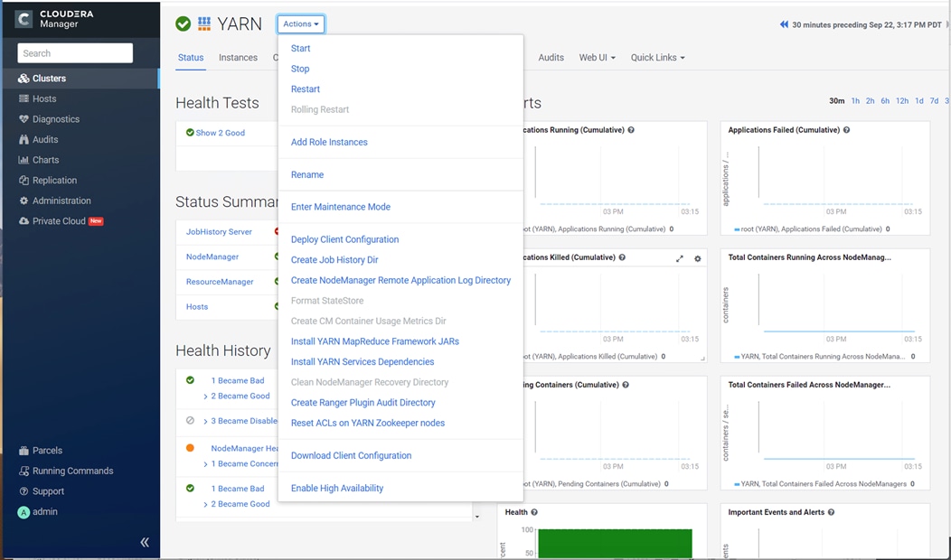The height and width of the screenshot is (560, 951).
Task: Step back the time range with rewind arrows
Action: [x=784, y=25]
